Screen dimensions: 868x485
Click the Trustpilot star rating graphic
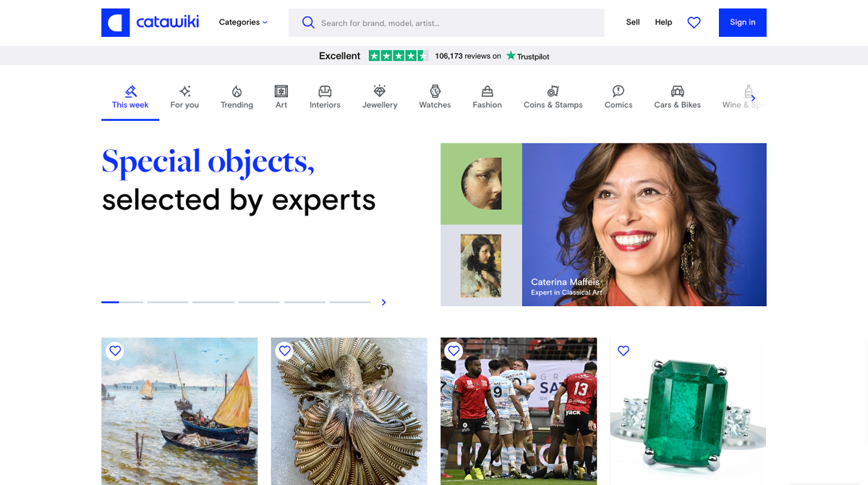pos(398,56)
